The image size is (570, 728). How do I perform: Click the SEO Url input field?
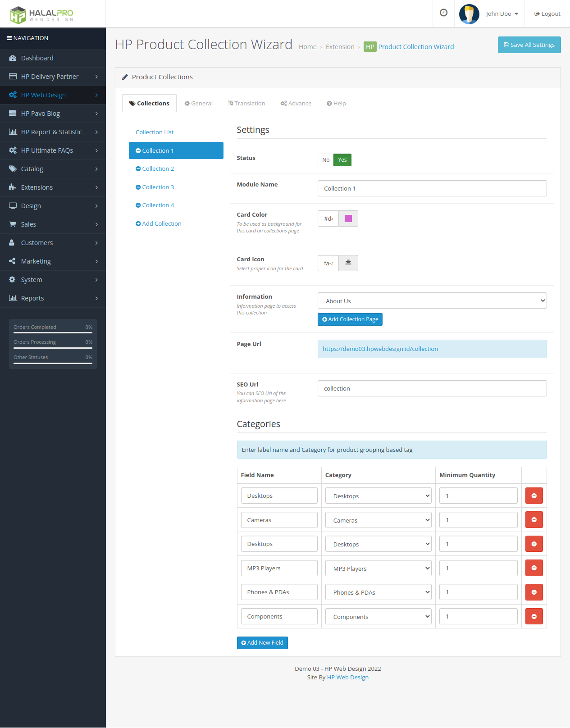(x=432, y=388)
